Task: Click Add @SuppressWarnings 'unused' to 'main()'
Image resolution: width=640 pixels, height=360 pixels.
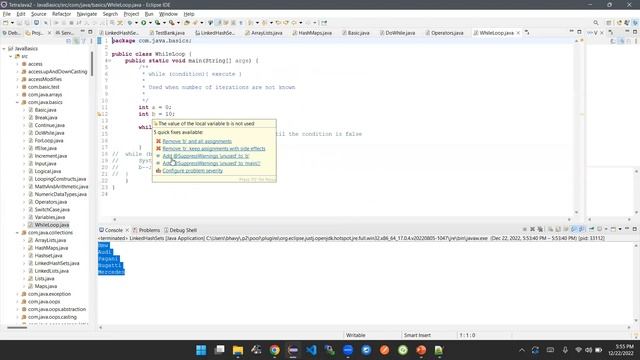Action: (x=211, y=163)
